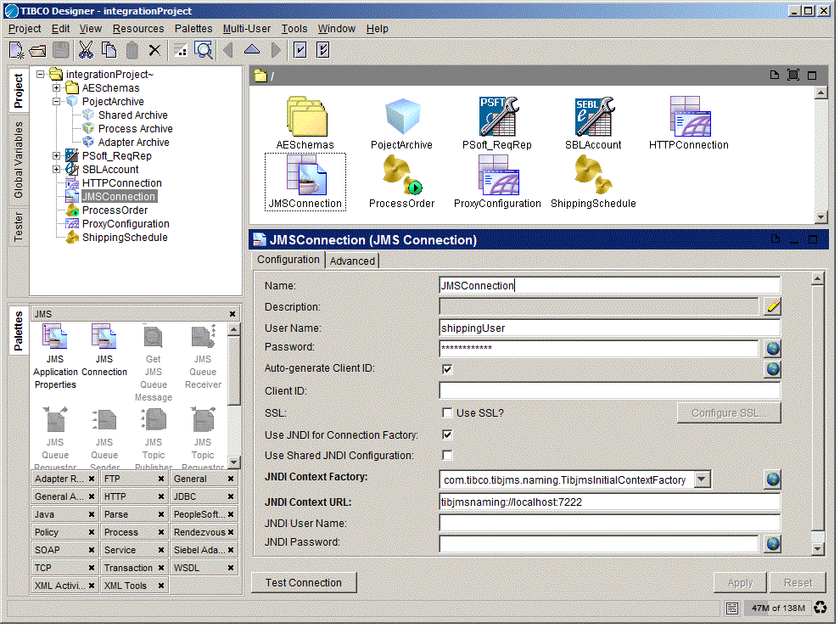This screenshot has height=628, width=840.
Task: Select the ProcessOrder process icon
Action: [401, 176]
